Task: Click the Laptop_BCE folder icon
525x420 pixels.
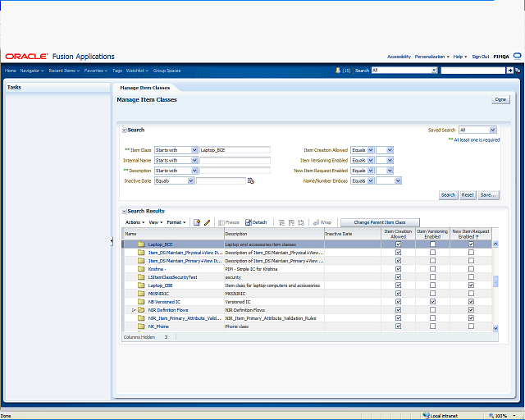Action: pyautogui.click(x=140, y=244)
